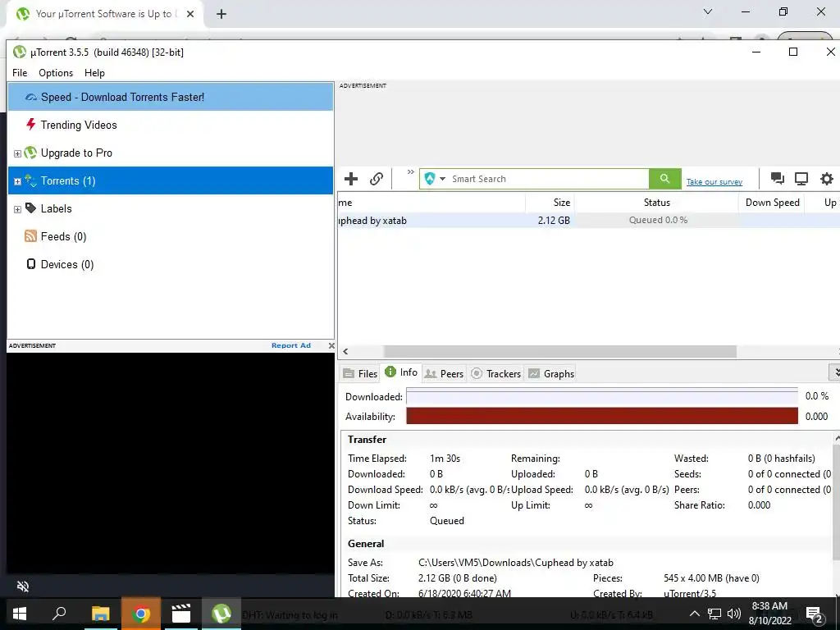Image resolution: width=840 pixels, height=630 pixels.
Task: Click the Take our survey link
Action: pos(714,181)
